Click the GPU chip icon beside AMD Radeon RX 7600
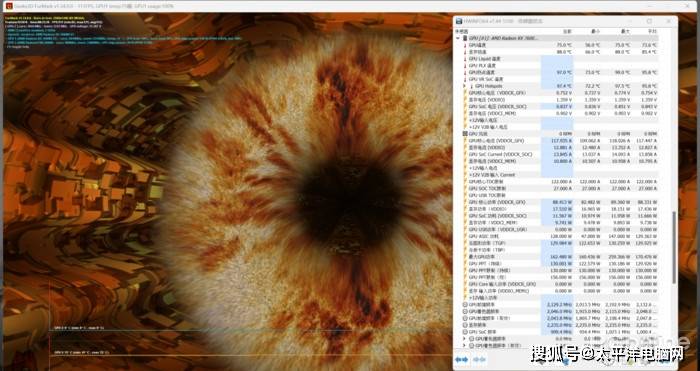700x371 pixels. [465, 38]
